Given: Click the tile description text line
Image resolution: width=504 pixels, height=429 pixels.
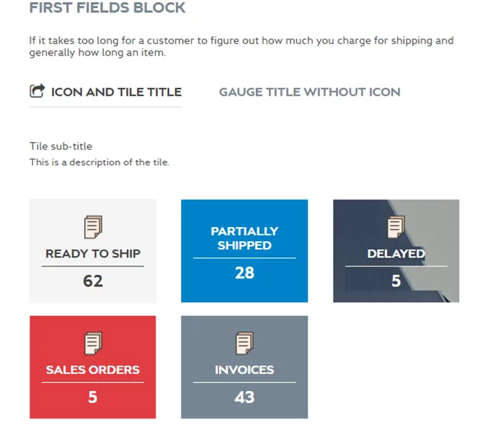Looking at the screenshot, I should click(99, 162).
